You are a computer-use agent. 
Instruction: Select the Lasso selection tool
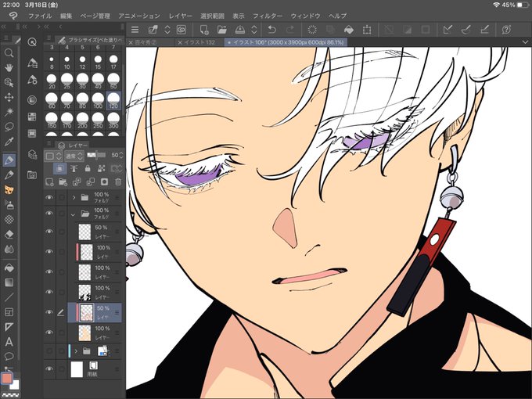pyautogui.click(x=9, y=127)
